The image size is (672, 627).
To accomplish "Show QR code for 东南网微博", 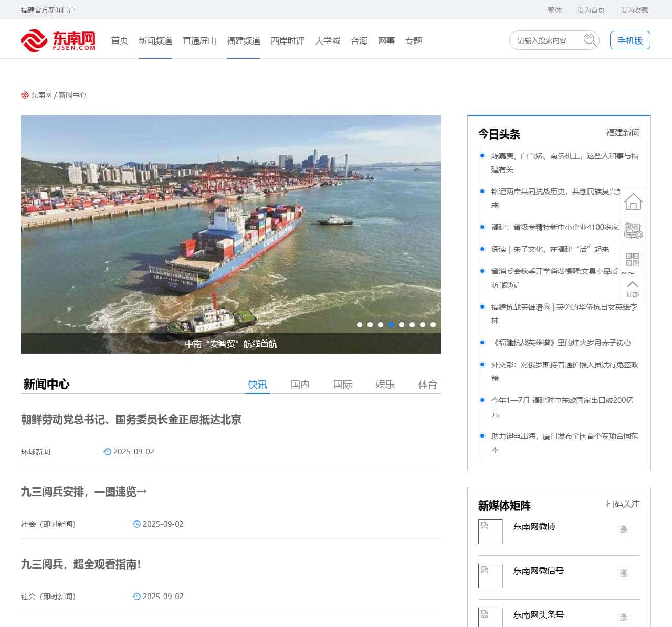I will click(624, 529).
